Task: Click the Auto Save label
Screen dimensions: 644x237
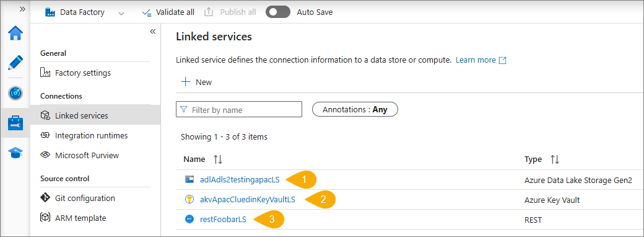Action: (315, 12)
